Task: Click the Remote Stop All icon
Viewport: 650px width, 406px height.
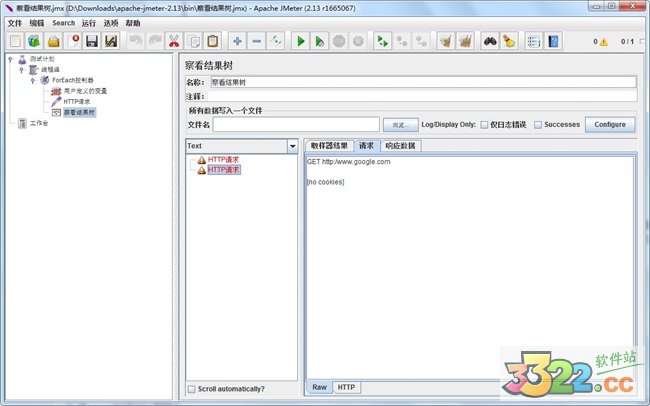Action: coord(402,41)
